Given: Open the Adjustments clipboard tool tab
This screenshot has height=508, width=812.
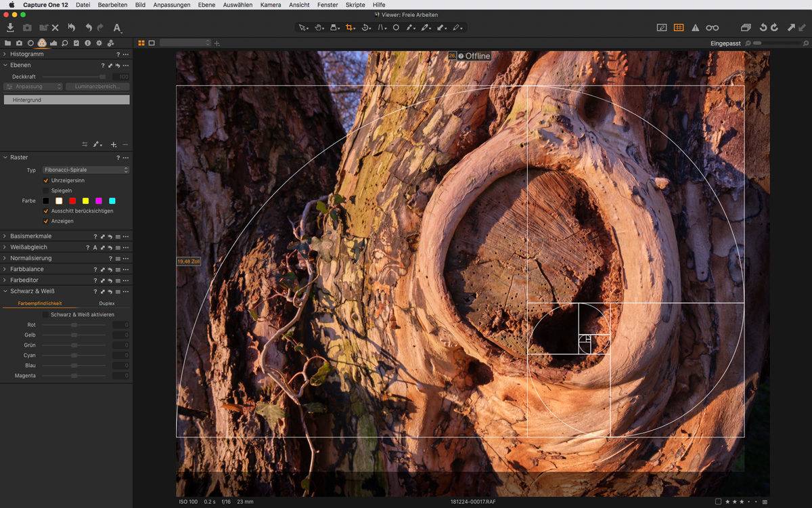Looking at the screenshot, I should pos(76,43).
